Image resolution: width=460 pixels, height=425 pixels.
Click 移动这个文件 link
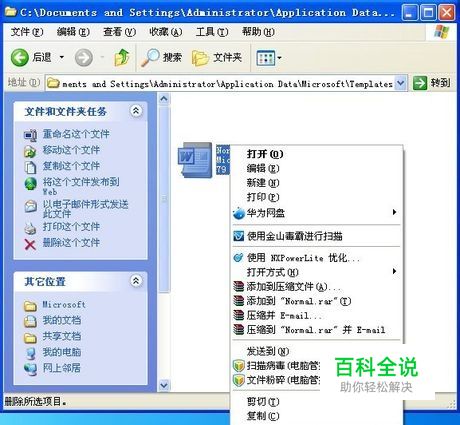71,150
